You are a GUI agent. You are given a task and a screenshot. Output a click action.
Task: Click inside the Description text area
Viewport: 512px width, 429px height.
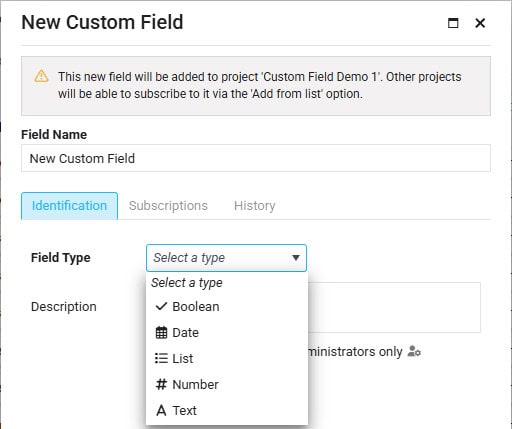tap(394, 307)
